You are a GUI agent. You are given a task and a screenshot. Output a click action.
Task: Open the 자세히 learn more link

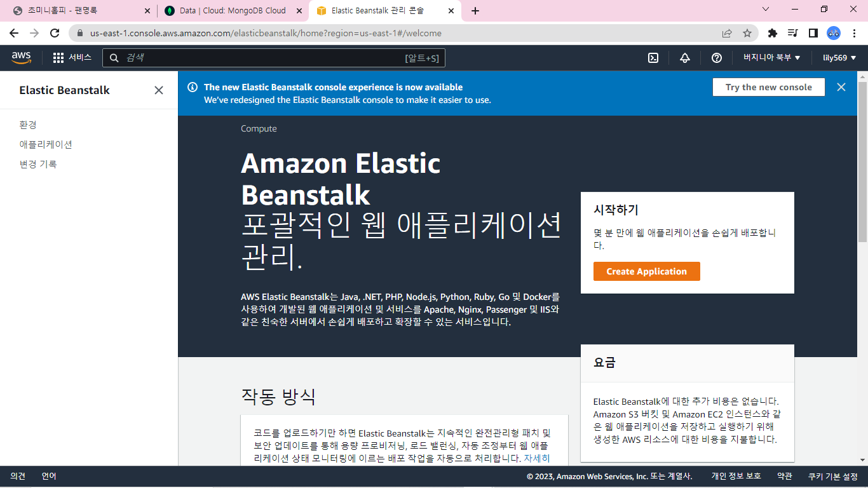point(536,458)
